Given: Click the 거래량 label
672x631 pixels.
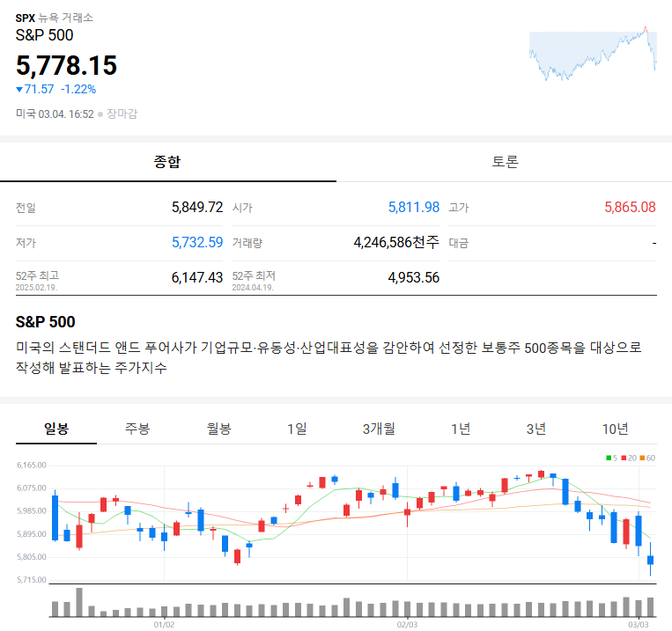Looking at the screenshot, I should (x=247, y=243).
